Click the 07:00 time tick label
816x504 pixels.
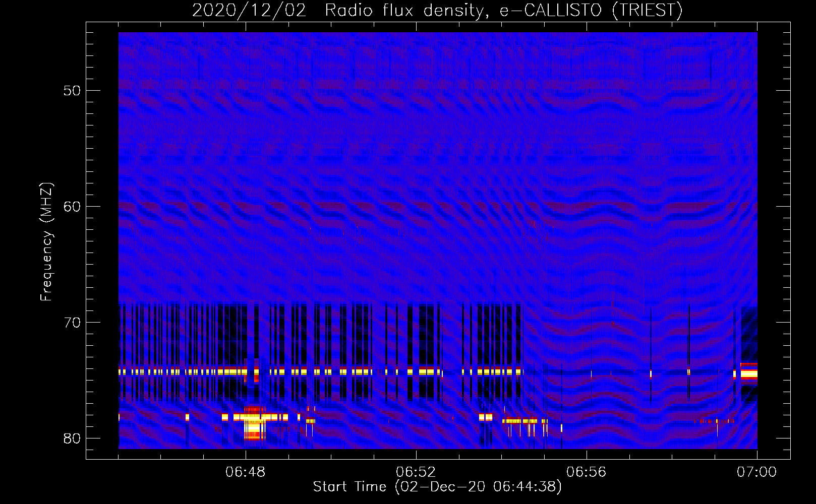tap(756, 472)
